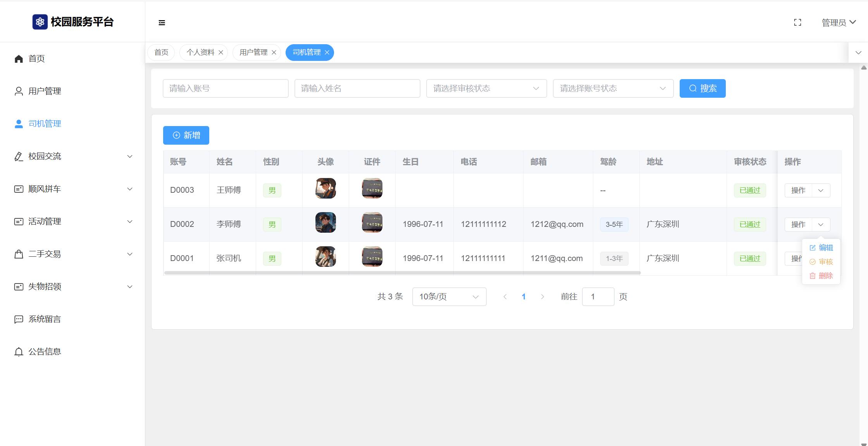Click the blue 搜索 button
The height and width of the screenshot is (446, 868).
pyautogui.click(x=702, y=88)
